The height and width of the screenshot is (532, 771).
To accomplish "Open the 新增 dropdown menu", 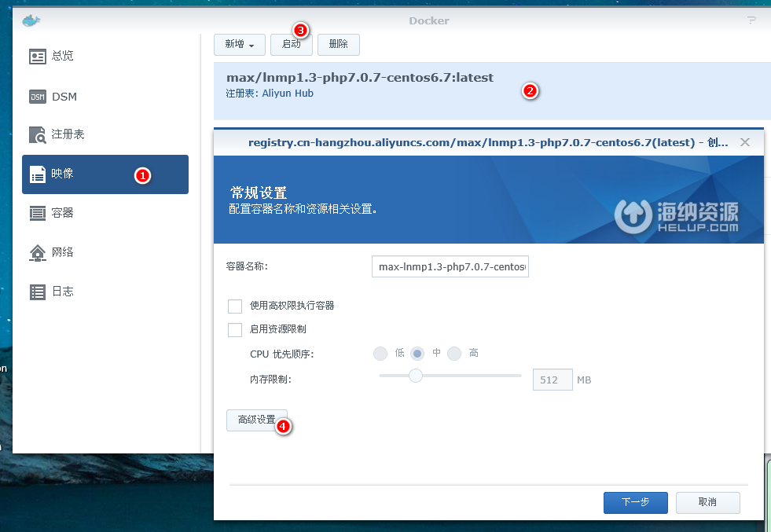I will (239, 45).
